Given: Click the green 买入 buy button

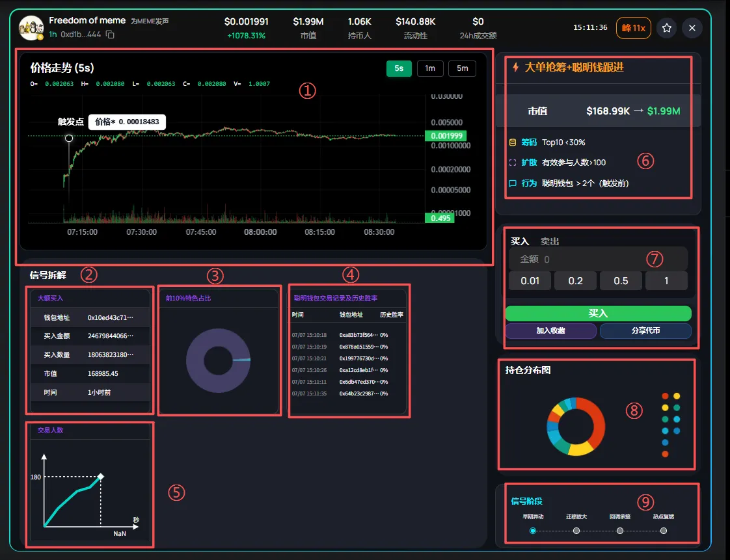Looking at the screenshot, I should tap(598, 313).
